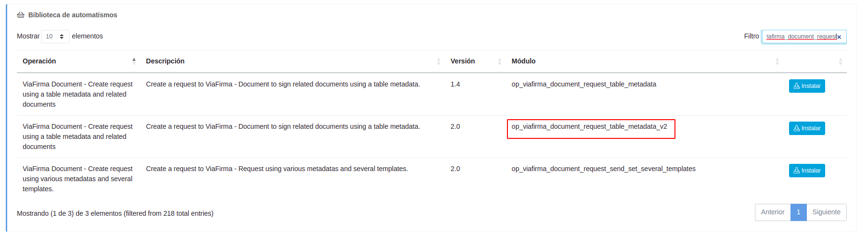Viewport: 868px width, 247px height.
Task: Install op_viafirma_document_request_table_metadata_v2 module
Action: 807,128
